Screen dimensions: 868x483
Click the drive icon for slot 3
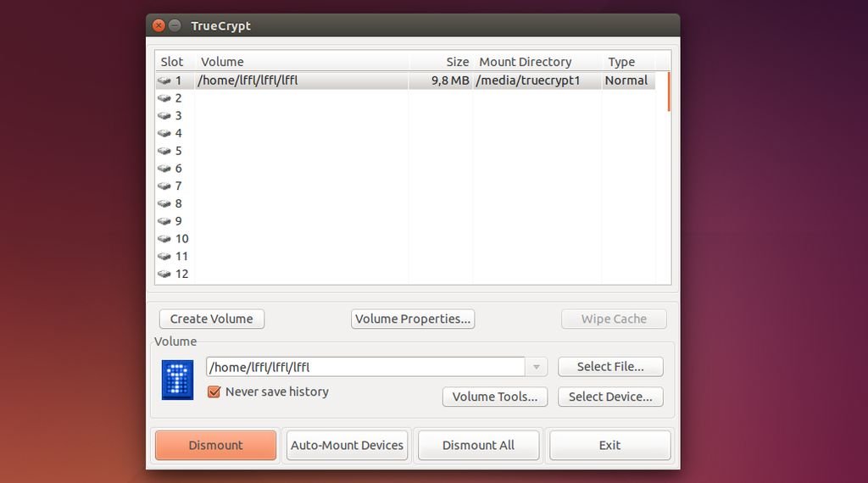pyautogui.click(x=164, y=116)
